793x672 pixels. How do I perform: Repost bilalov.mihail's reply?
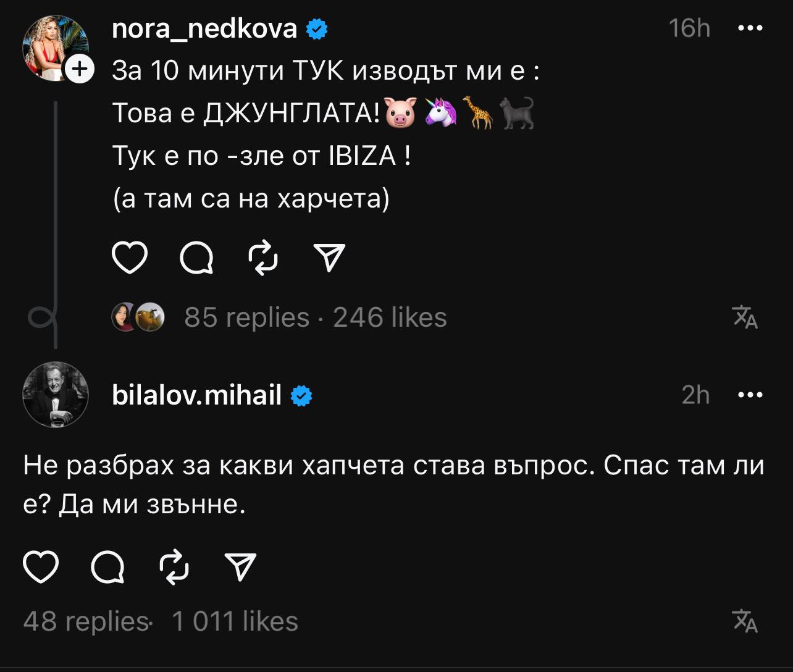coord(174,567)
